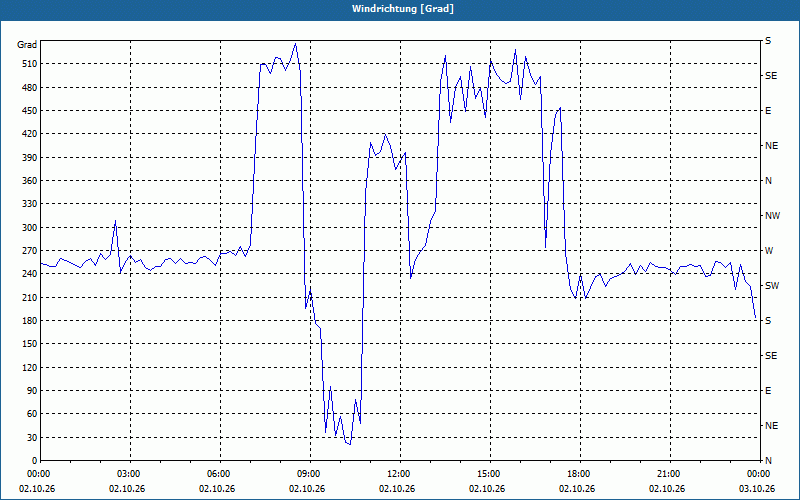Click the y-axis value "0"
The image size is (800, 500).
tap(34, 461)
